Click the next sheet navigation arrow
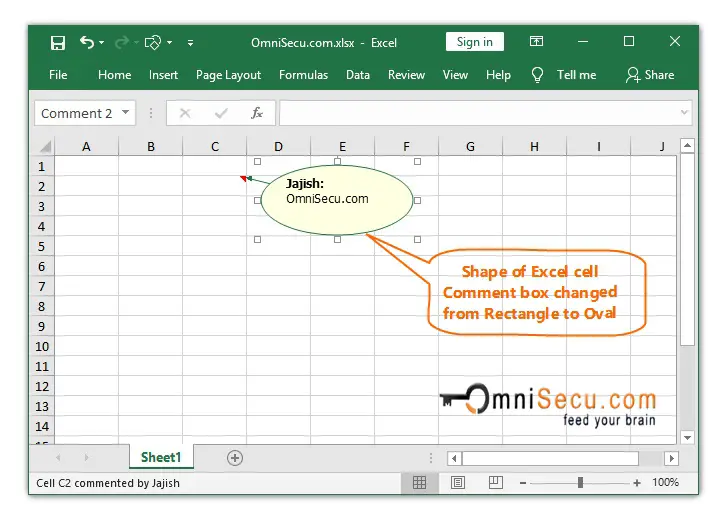 (86, 457)
